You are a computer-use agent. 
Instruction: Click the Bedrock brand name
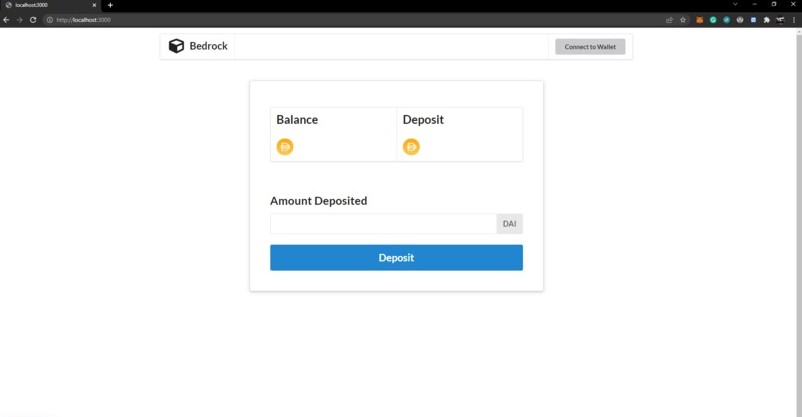208,46
